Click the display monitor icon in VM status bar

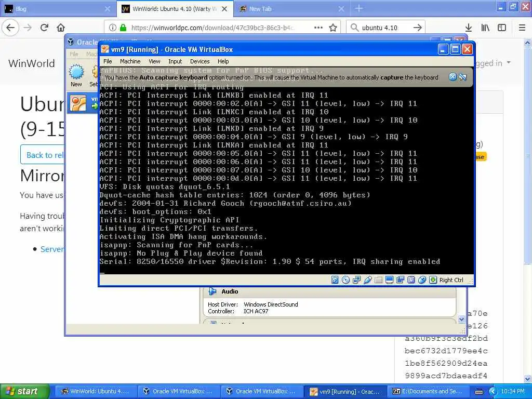click(390, 280)
